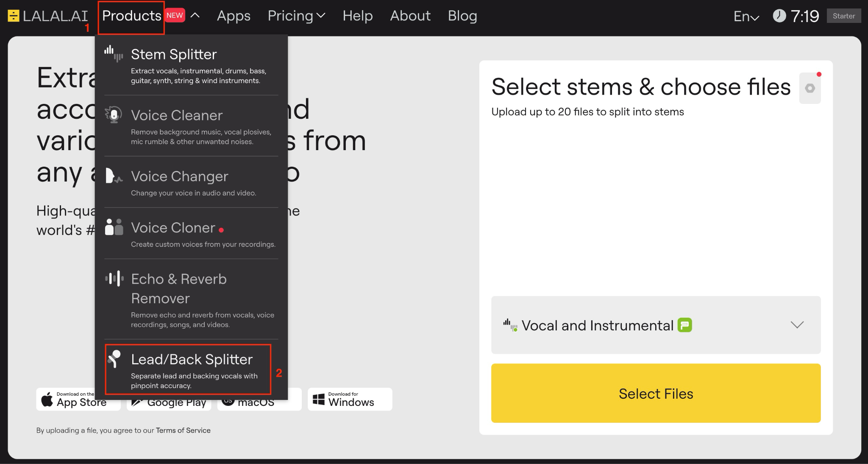This screenshot has height=464, width=868.
Task: Click the Windows logo icon
Action: (x=318, y=399)
